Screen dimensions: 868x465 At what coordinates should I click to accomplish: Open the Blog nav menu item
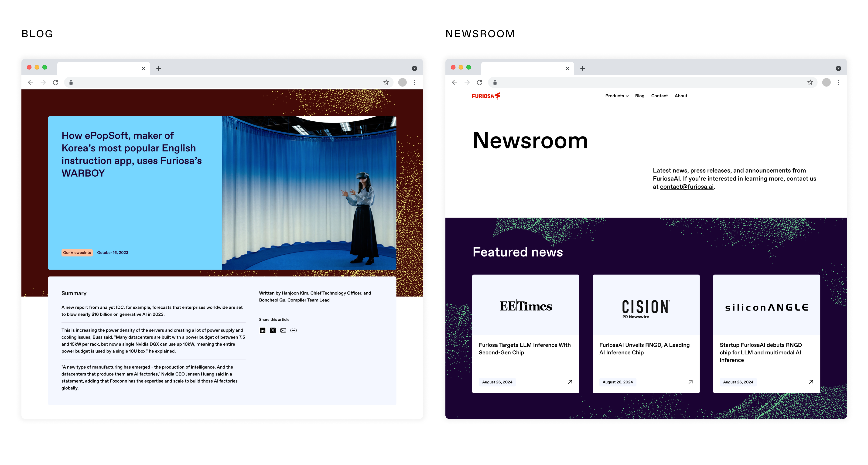click(639, 96)
